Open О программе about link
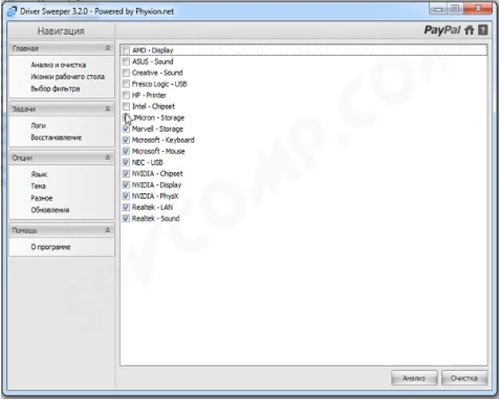Image resolution: width=500 pixels, height=400 pixels. click(x=51, y=247)
